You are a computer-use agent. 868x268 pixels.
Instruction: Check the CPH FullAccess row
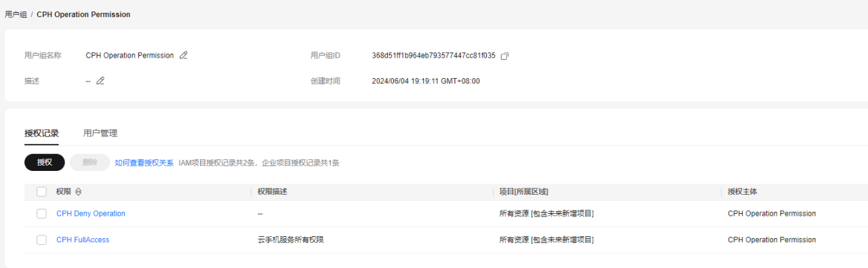41,240
